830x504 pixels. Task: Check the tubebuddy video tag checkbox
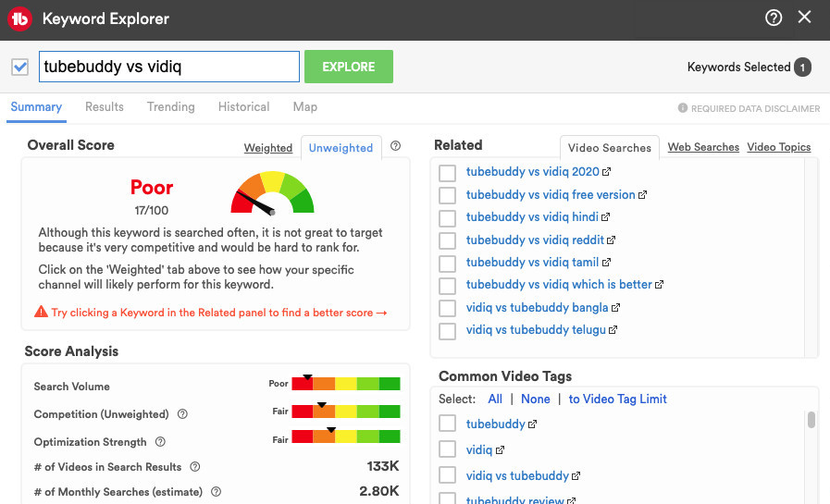[447, 424]
